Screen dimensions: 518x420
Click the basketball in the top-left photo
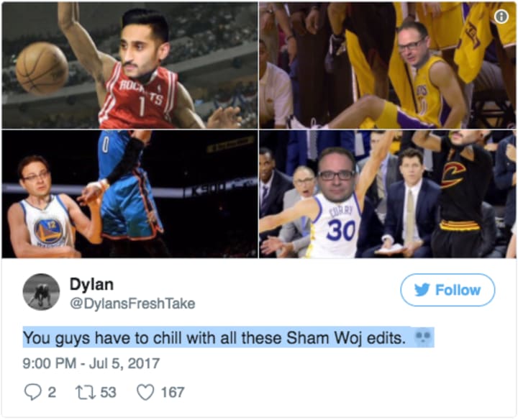42,68
